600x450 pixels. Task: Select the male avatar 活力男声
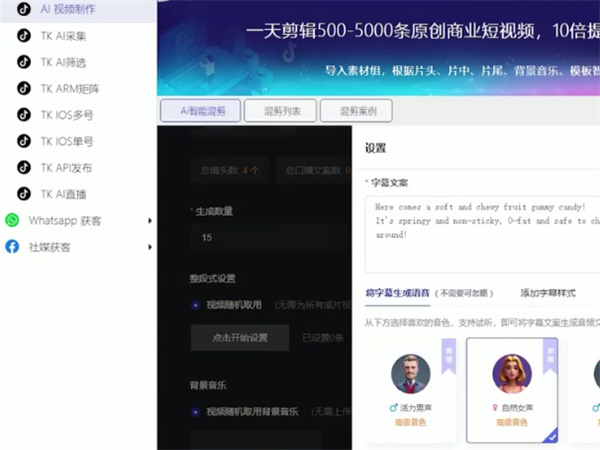[410, 374]
